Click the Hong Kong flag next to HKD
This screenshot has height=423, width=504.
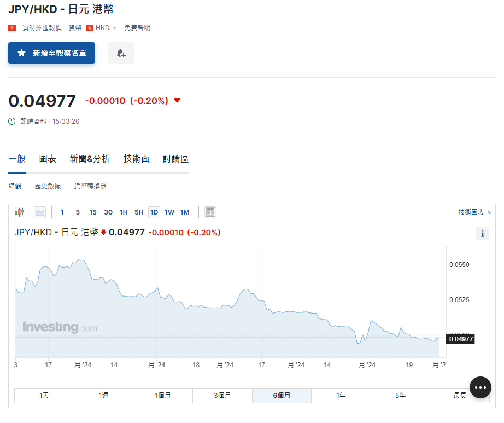click(90, 28)
